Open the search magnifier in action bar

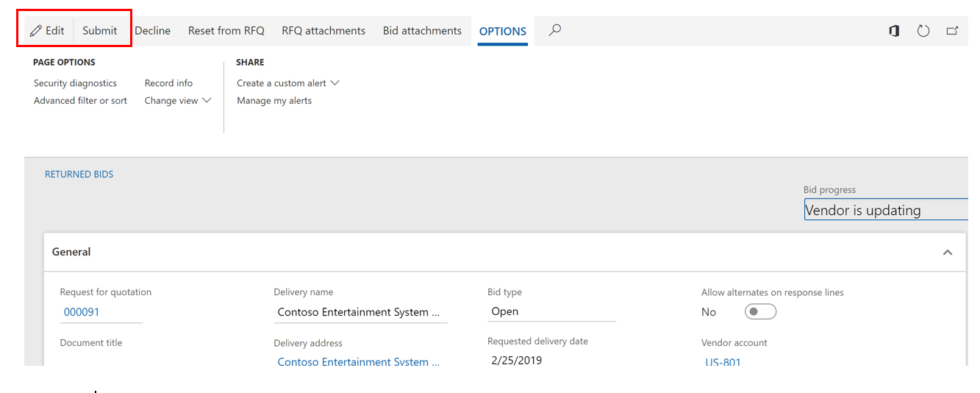[555, 30]
